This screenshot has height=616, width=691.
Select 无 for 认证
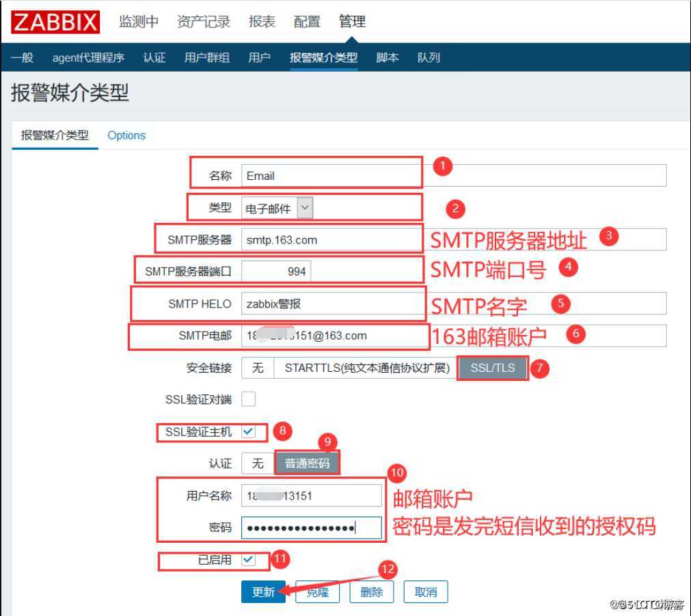[x=258, y=463]
